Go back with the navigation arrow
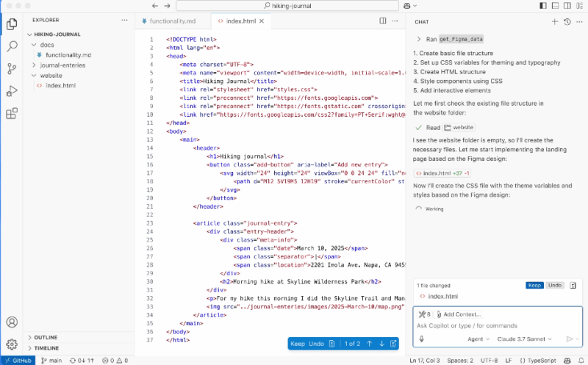The image size is (588, 365). click(x=155, y=6)
